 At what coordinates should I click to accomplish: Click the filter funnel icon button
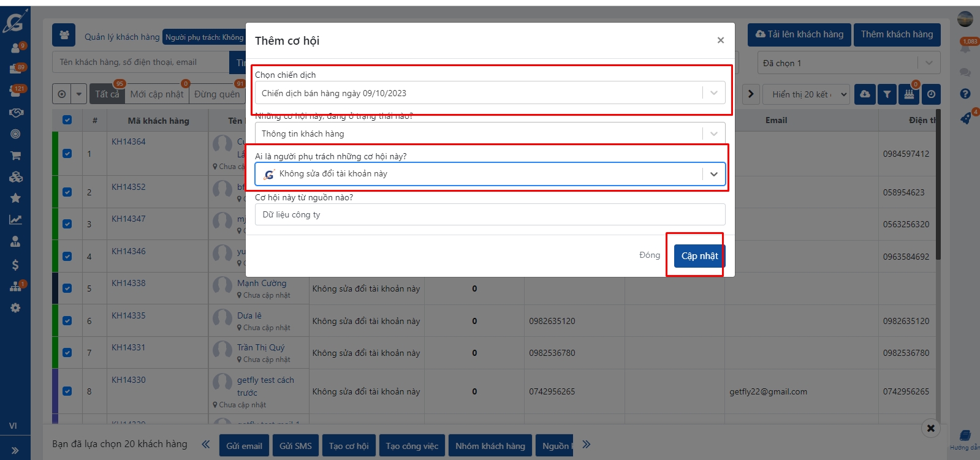coord(887,94)
